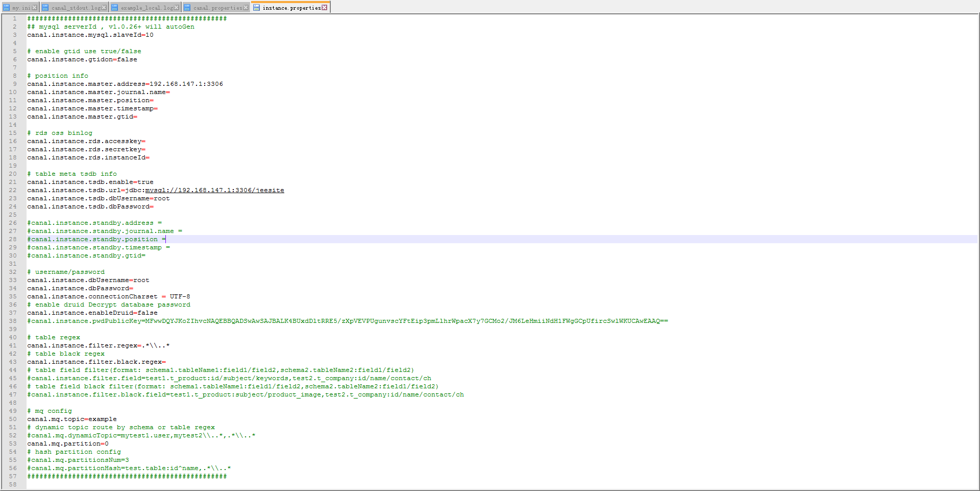Click save icon on canal.properties tab
Viewport: 980px width, 491px height.
click(187, 8)
